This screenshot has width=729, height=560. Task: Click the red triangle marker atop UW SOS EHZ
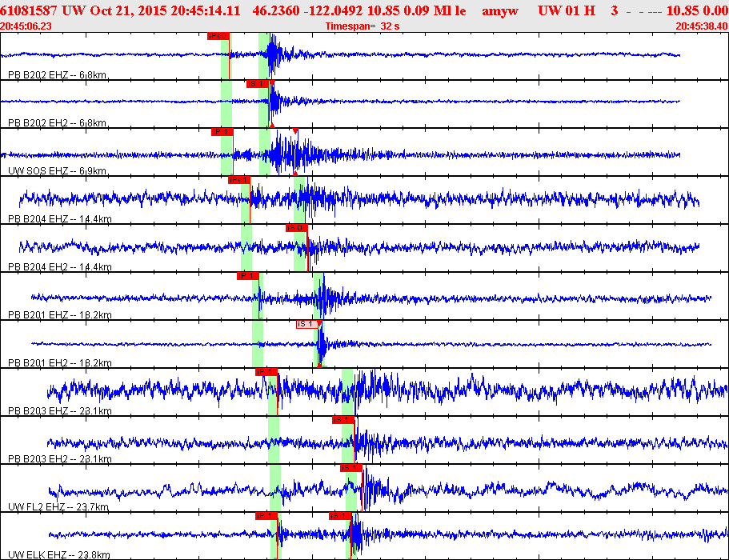pos(295,131)
